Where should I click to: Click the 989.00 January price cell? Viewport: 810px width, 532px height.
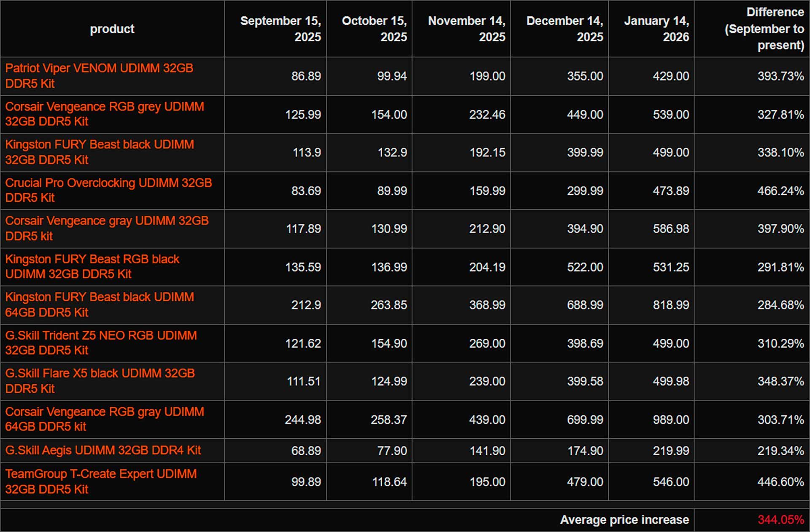(671, 420)
